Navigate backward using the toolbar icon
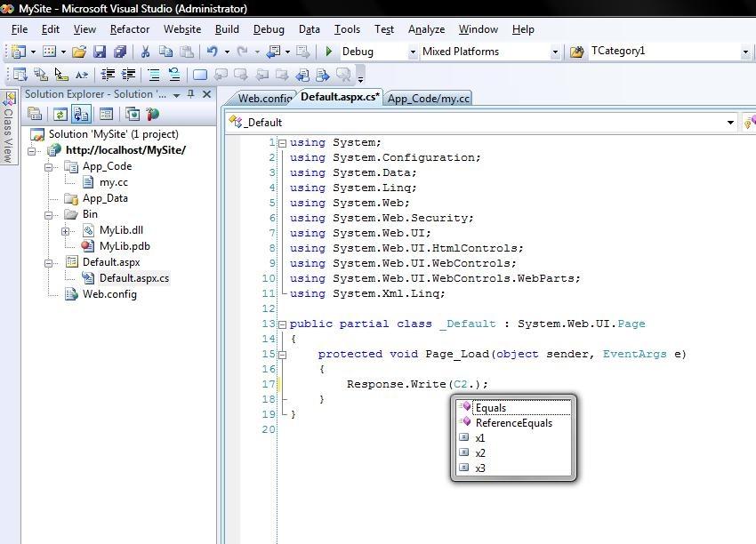 click(274, 52)
